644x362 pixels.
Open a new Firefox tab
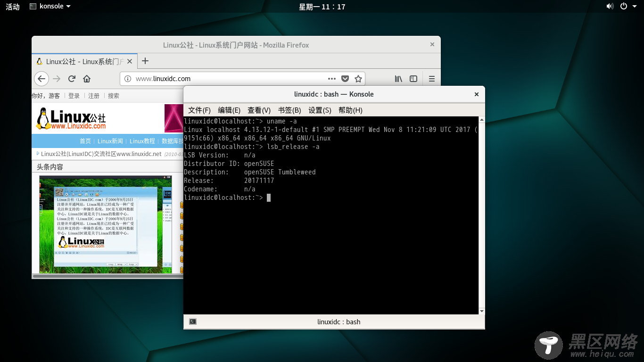coord(145,61)
